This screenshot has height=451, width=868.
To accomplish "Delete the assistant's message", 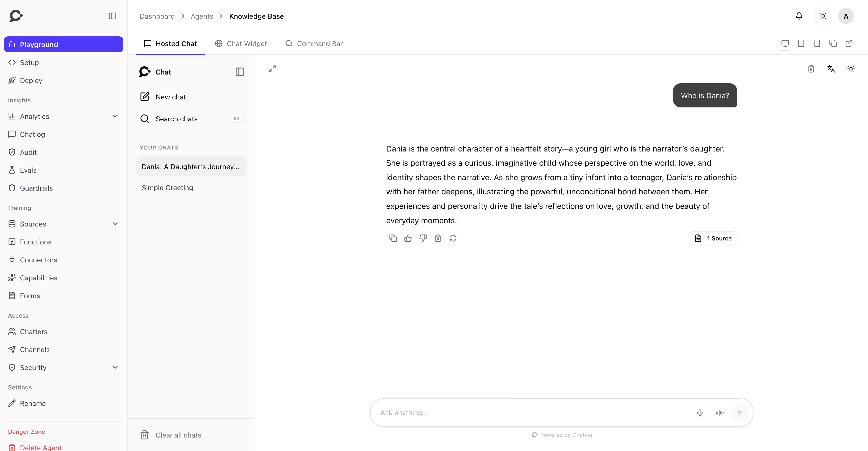I will (x=438, y=238).
